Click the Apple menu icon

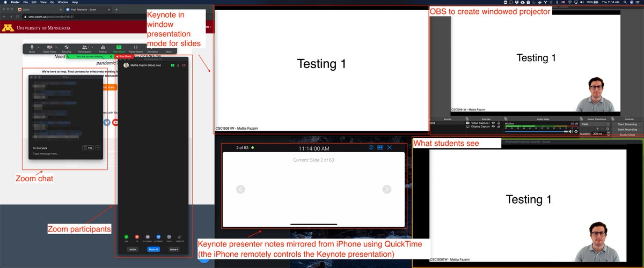[4, 2]
